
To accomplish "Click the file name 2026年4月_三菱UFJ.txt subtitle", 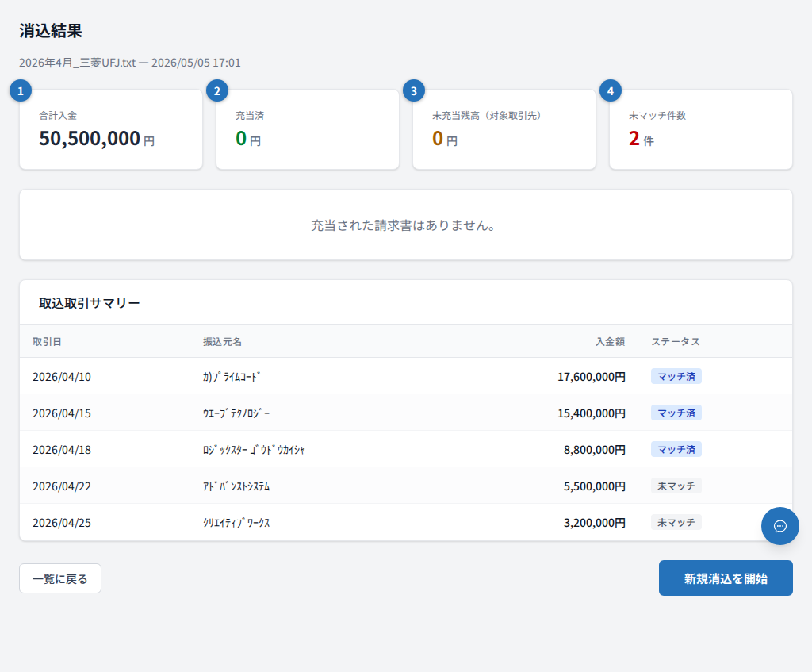I will coord(78,63).
